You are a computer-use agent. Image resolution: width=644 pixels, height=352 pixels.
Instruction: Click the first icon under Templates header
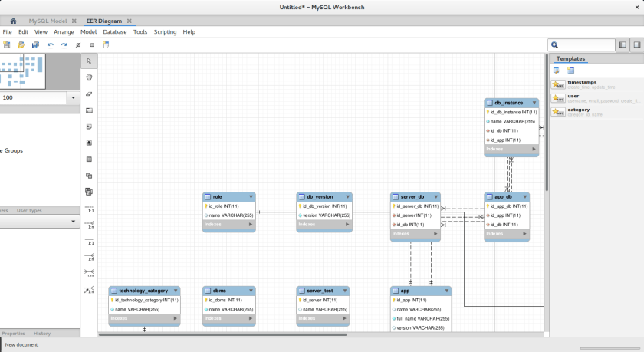[557, 71]
